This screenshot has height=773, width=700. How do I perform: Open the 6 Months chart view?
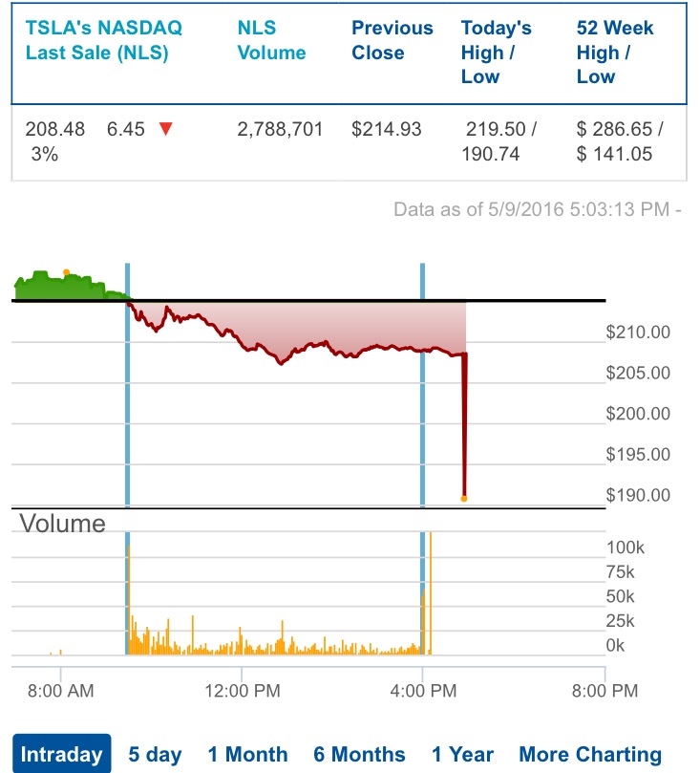click(x=359, y=754)
